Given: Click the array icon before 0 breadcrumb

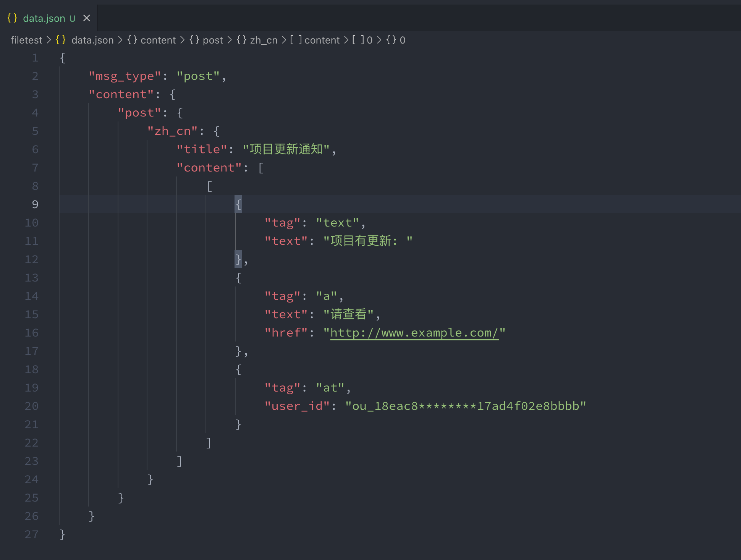Looking at the screenshot, I should point(358,40).
